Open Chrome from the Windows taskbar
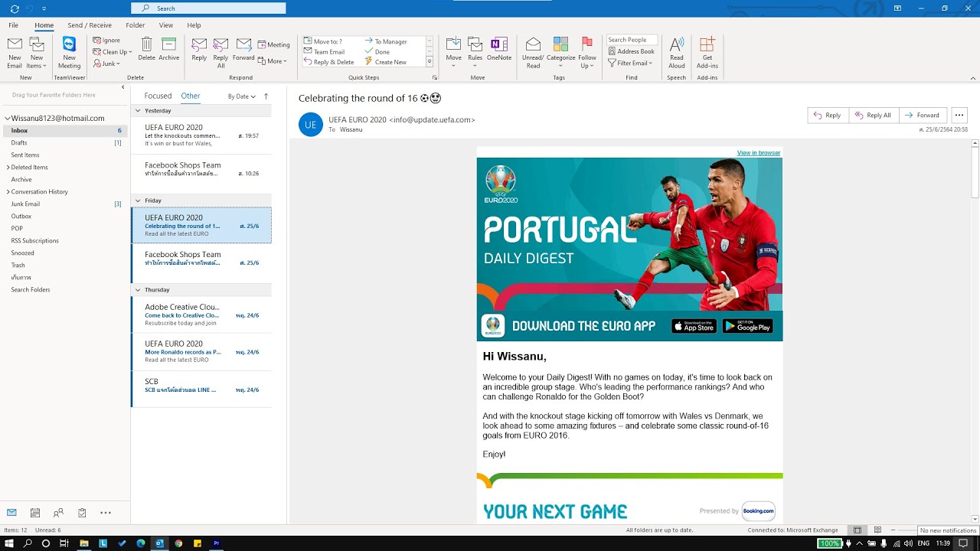Screen dimensions: 980x551 click(178, 543)
